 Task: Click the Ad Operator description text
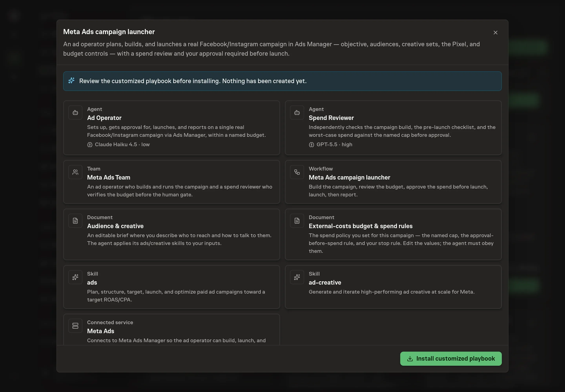coord(176,131)
